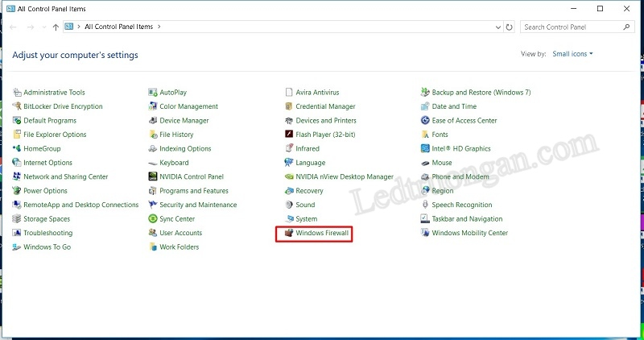The height and width of the screenshot is (340, 644).
Task: Click the BitLocker Drive Encryption icon
Action: tap(17, 106)
